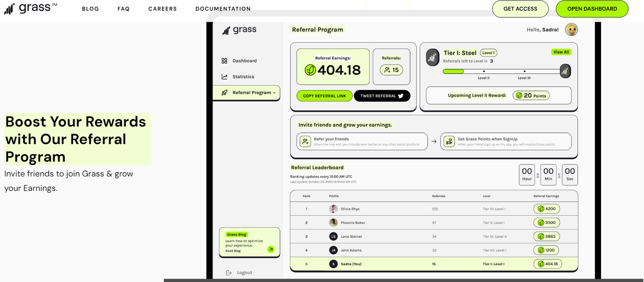Click the Level II marker on progress bar
Image resolution: width=644 pixels, height=282 pixels.
pyautogui.click(x=484, y=71)
